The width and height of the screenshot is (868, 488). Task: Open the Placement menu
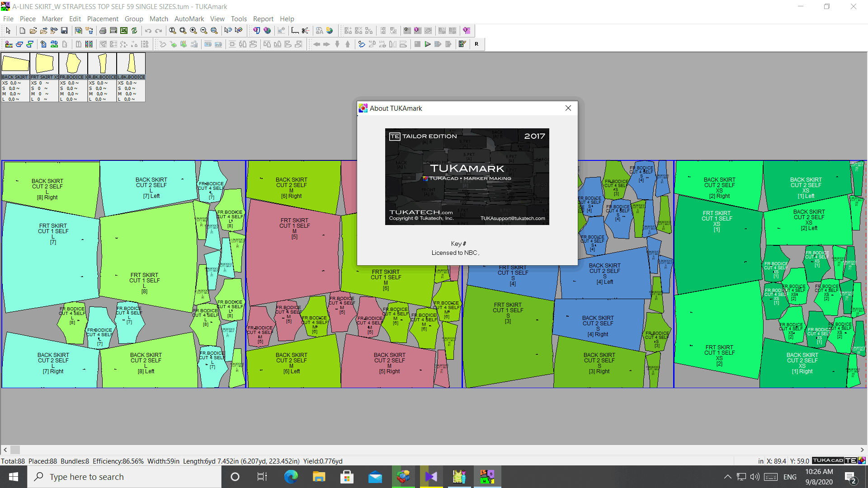[x=103, y=19]
